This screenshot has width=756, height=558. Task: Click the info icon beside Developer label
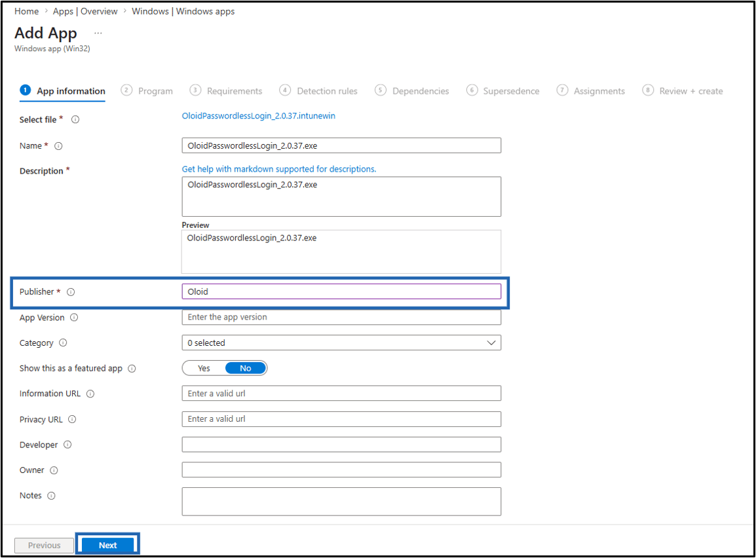pyautogui.click(x=68, y=445)
